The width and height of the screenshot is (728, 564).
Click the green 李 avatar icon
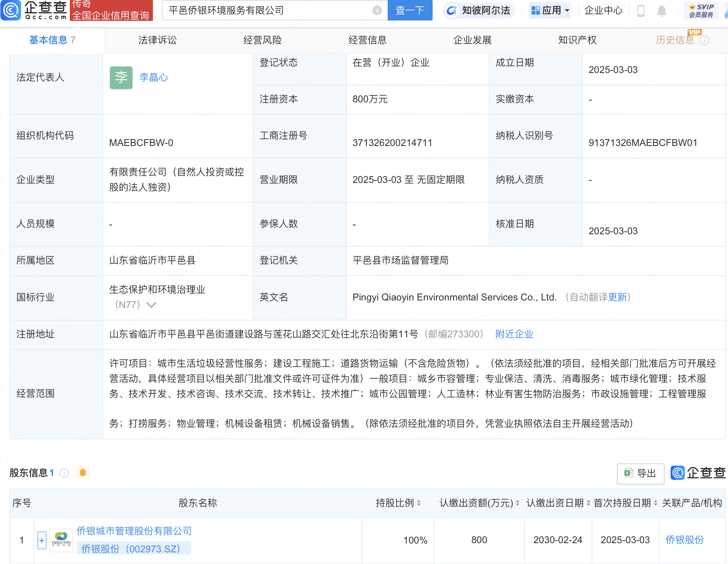pos(121,77)
